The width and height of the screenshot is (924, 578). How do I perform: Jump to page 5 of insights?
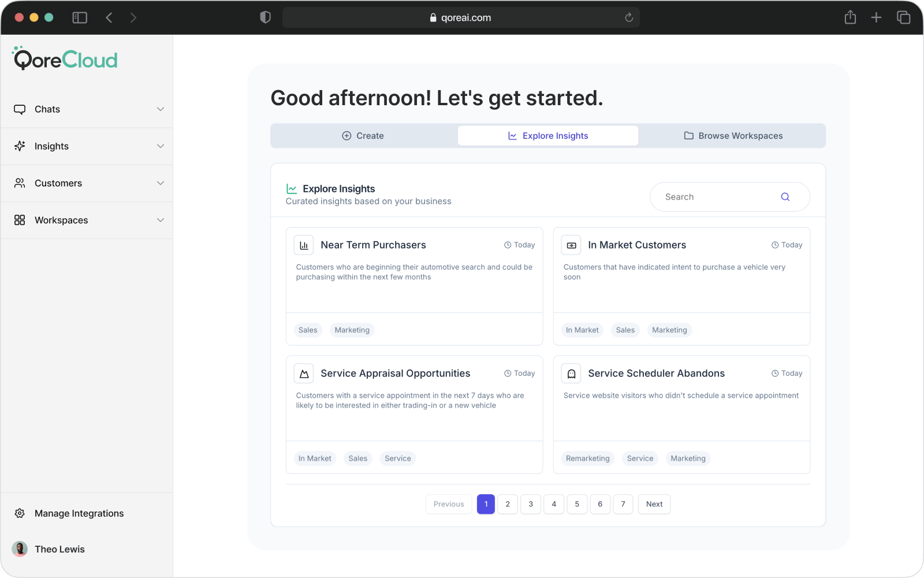tap(577, 504)
